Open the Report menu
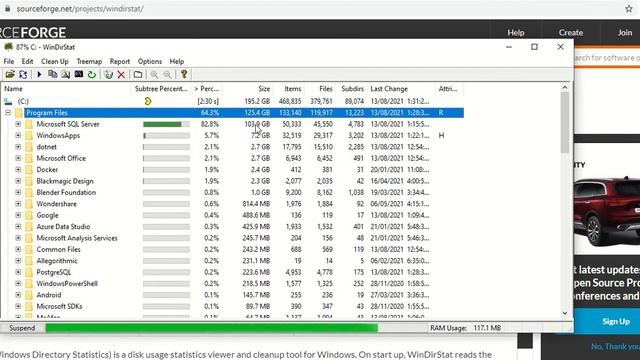Image resolution: width=640 pixels, height=360 pixels. [x=120, y=61]
